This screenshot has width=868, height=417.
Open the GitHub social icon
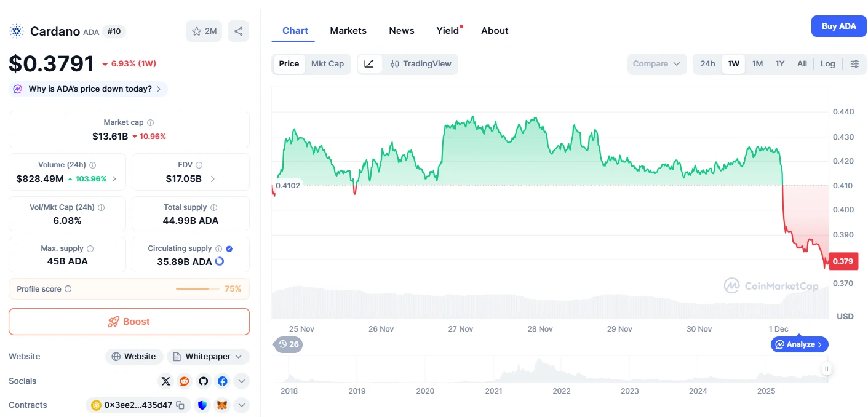pyautogui.click(x=204, y=381)
